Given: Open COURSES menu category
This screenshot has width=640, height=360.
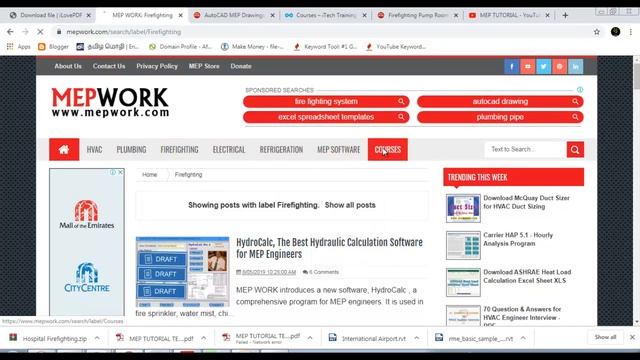Looking at the screenshot, I should tap(388, 149).
